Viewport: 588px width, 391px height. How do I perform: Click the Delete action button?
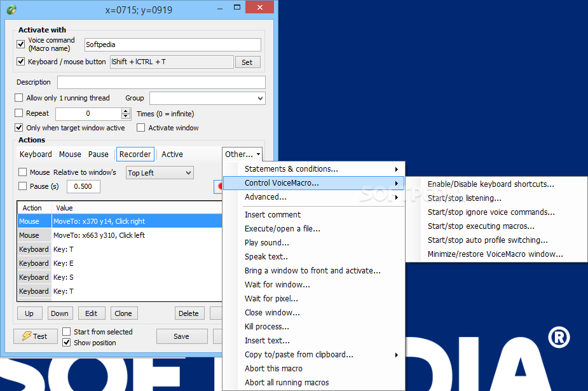pyautogui.click(x=189, y=313)
